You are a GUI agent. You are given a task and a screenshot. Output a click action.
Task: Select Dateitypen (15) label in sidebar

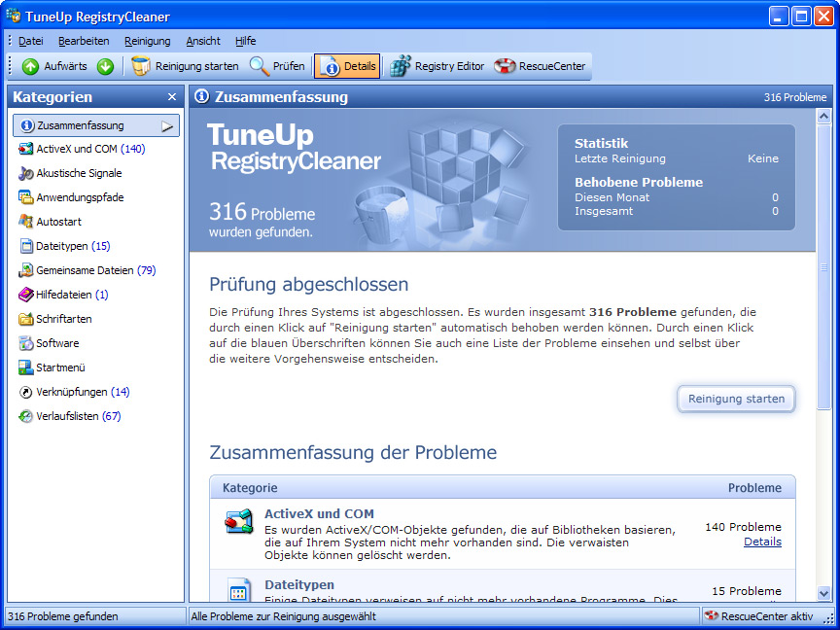73,246
